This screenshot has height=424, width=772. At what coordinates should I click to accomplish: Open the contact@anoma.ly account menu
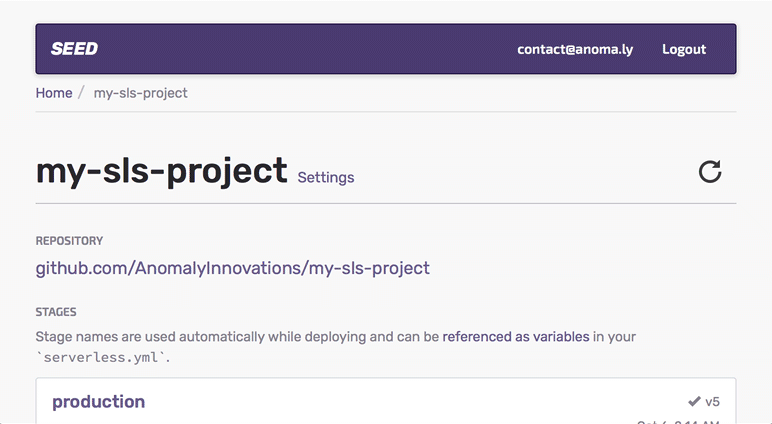coord(575,49)
